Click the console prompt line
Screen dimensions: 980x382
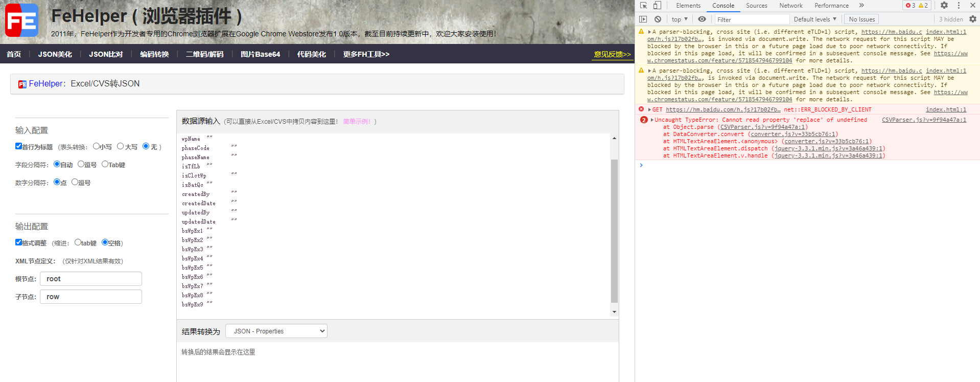(807, 165)
